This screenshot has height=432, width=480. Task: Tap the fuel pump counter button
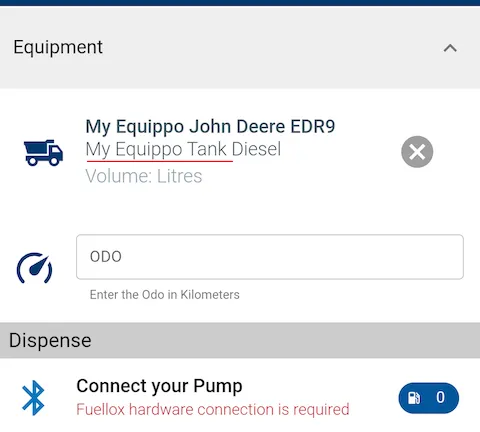coord(429,398)
